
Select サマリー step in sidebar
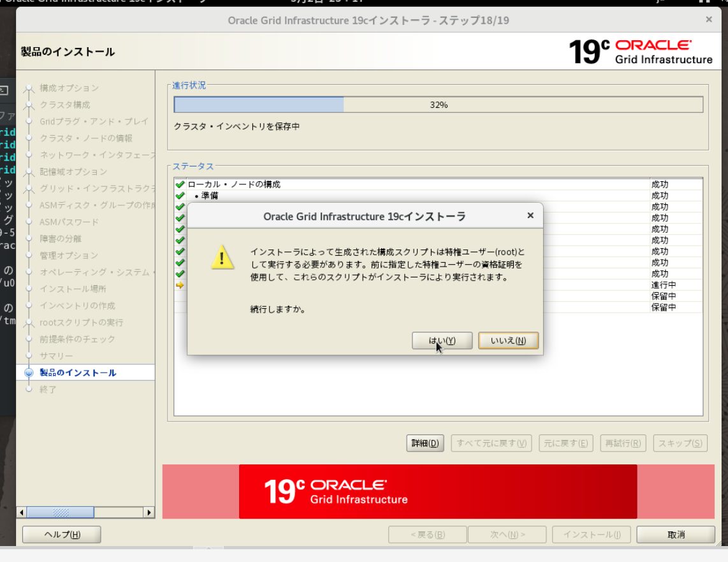tap(56, 355)
